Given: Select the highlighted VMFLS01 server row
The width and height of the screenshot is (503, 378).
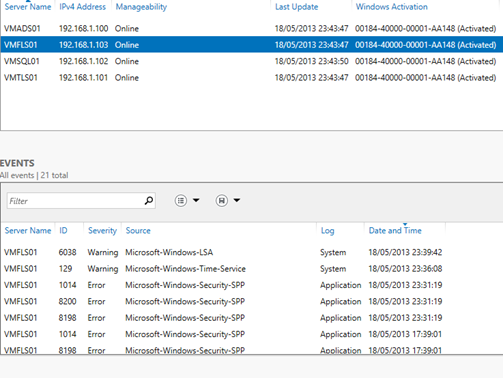Looking at the screenshot, I should click(x=252, y=45).
